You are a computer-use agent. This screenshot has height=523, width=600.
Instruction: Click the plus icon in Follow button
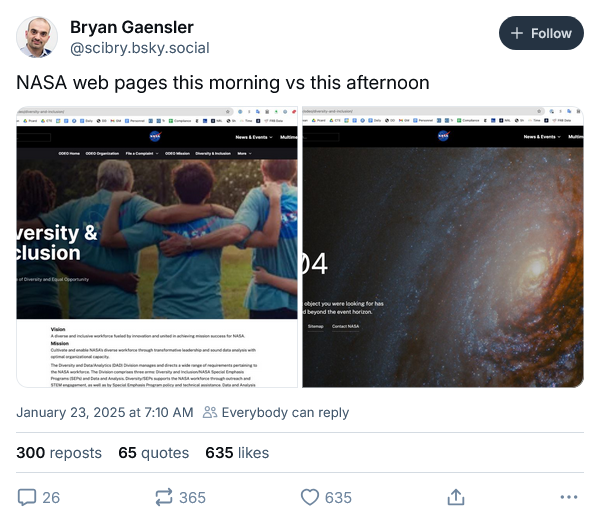pyautogui.click(x=517, y=33)
